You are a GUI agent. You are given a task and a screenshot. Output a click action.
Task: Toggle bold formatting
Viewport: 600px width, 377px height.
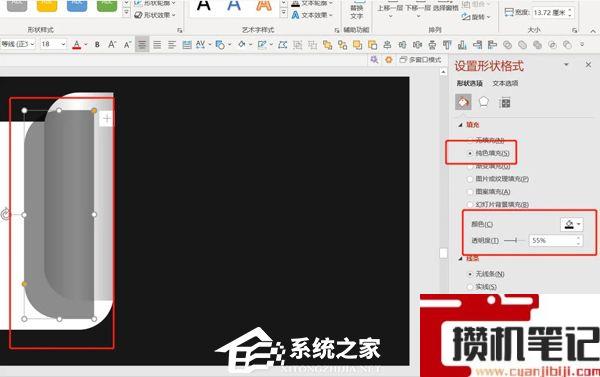point(97,45)
